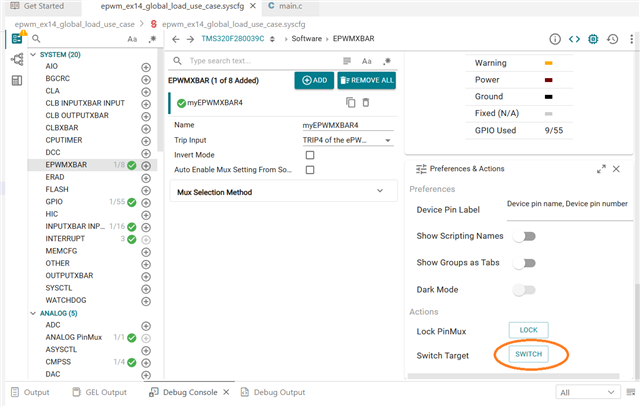This screenshot has height=407, width=640.
Task: Toggle case sensitive Aa in module search
Action: click(x=132, y=39)
